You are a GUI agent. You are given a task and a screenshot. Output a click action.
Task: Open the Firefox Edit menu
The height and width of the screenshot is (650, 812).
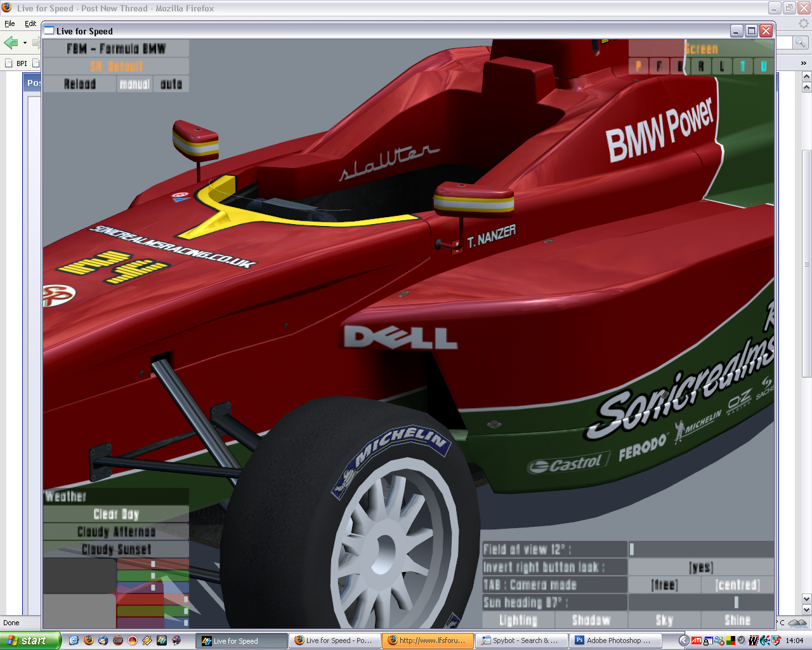coord(30,23)
